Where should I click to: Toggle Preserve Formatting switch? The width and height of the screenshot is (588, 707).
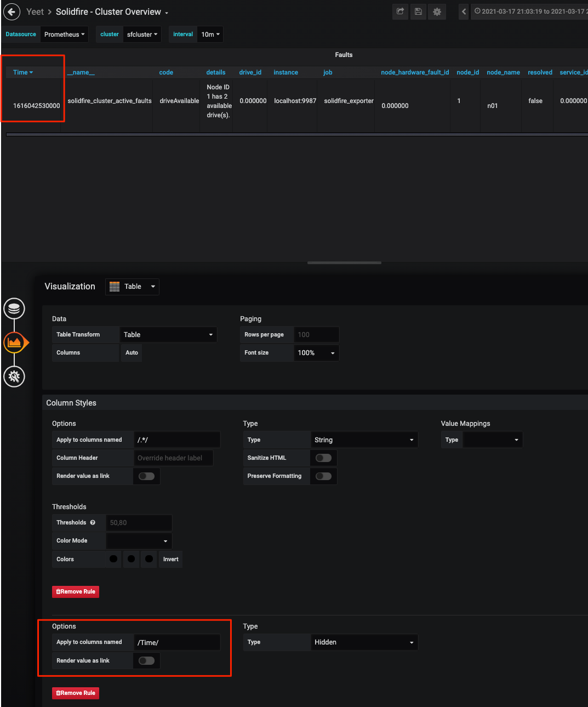point(323,476)
